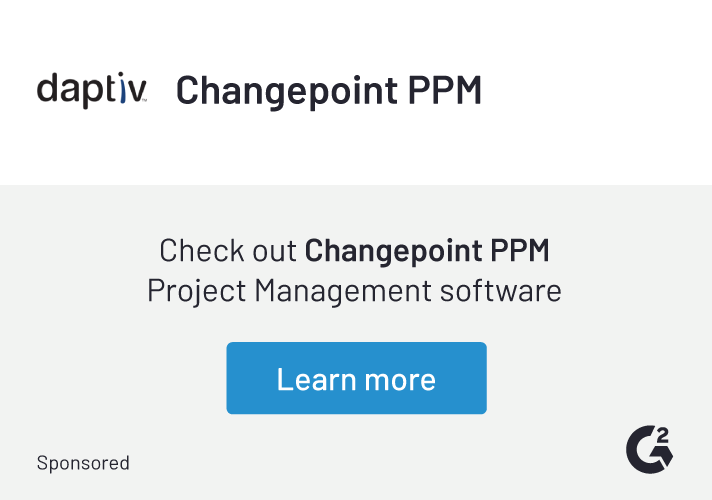This screenshot has height=500, width=712.
Task: Click the word Changepoint in header
Action: 287,92
